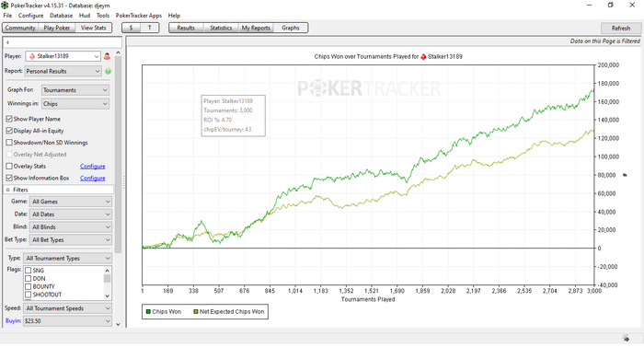Open the Bet Type filter dropdown
This screenshot has height=359, width=644.
click(71, 240)
